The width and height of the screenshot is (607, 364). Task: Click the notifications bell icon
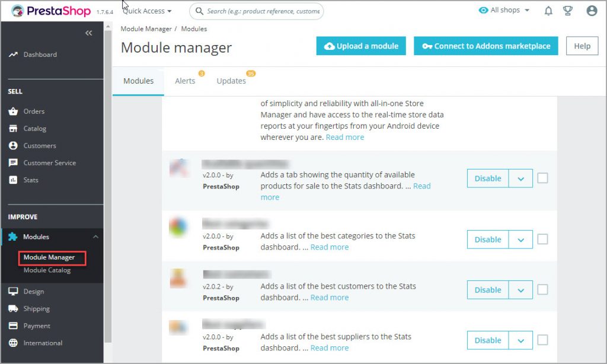[x=548, y=11]
